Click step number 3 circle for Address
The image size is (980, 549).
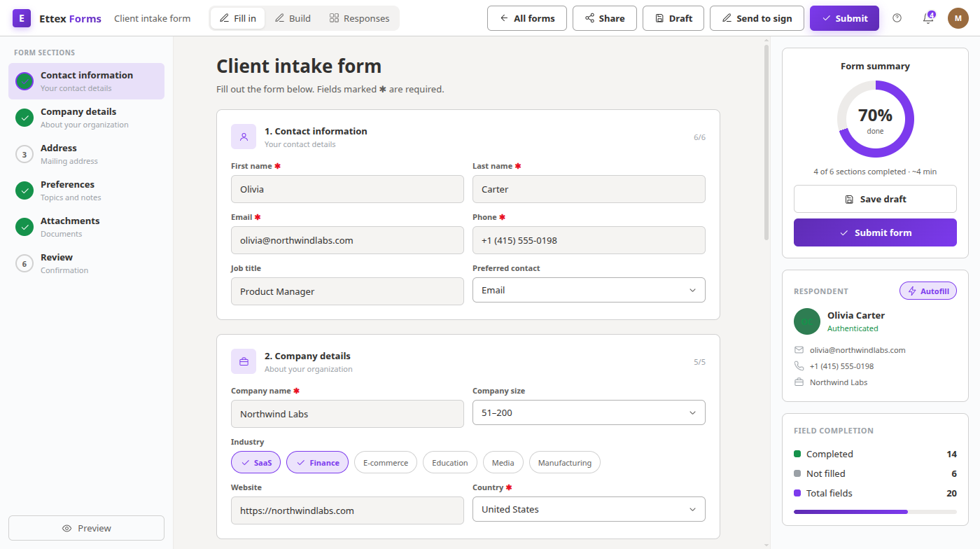coord(24,154)
